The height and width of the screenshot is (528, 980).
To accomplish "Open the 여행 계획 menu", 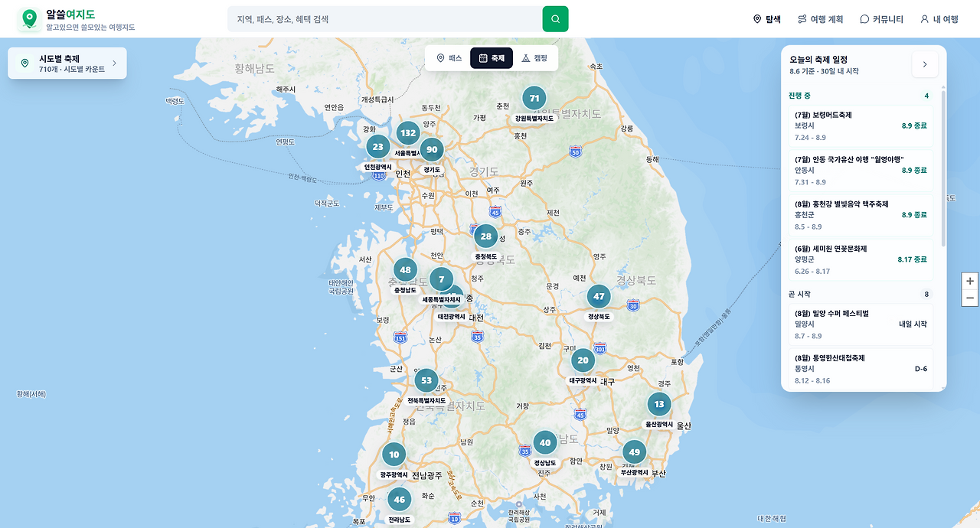I will coord(820,19).
